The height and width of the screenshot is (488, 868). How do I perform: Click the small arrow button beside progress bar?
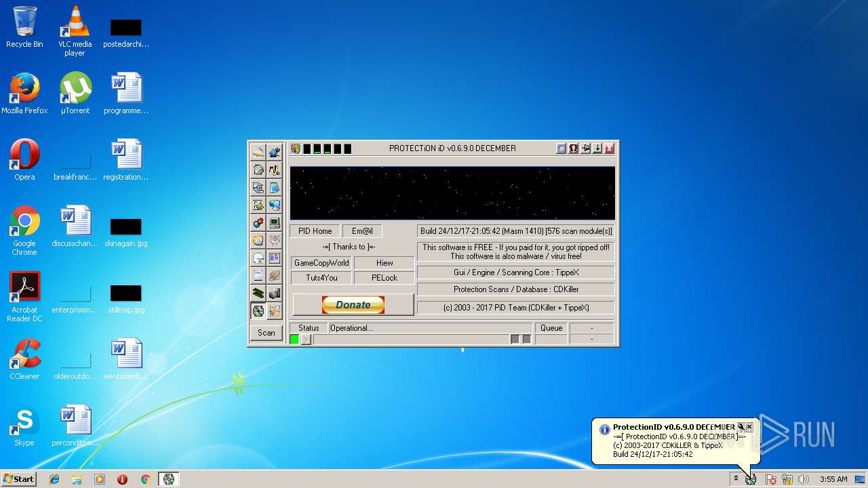(x=307, y=340)
